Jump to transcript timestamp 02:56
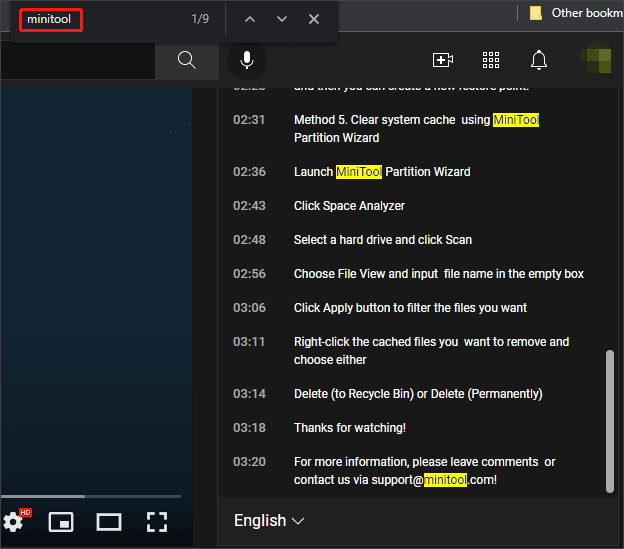This screenshot has width=624, height=549. (x=249, y=274)
